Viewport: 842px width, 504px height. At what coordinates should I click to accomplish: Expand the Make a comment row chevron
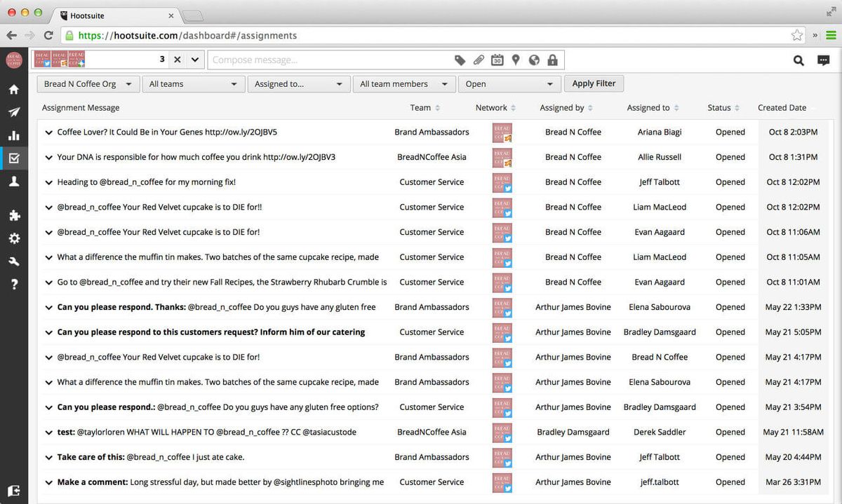(48, 482)
